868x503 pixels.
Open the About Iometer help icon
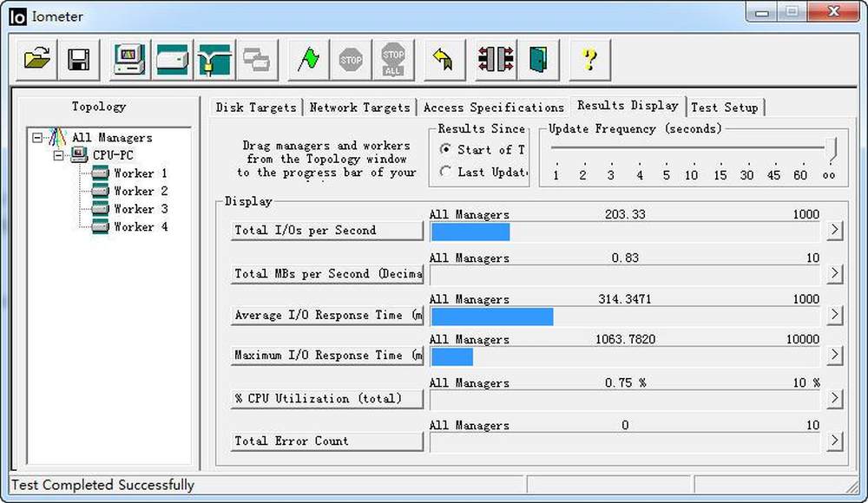tap(590, 59)
